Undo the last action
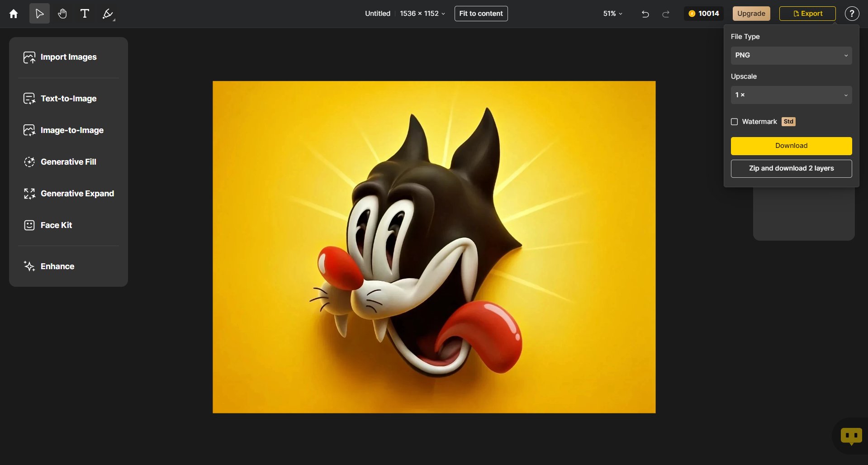 pyautogui.click(x=645, y=14)
